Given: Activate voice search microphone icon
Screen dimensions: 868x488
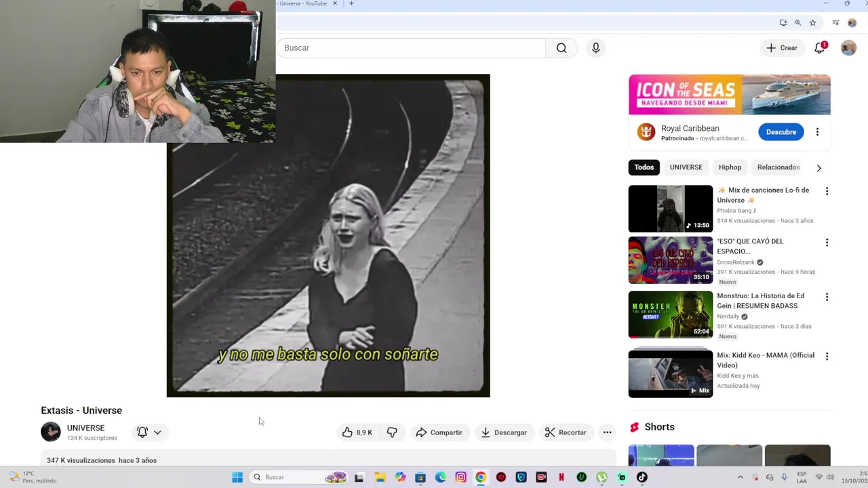Looking at the screenshot, I should 595,48.
